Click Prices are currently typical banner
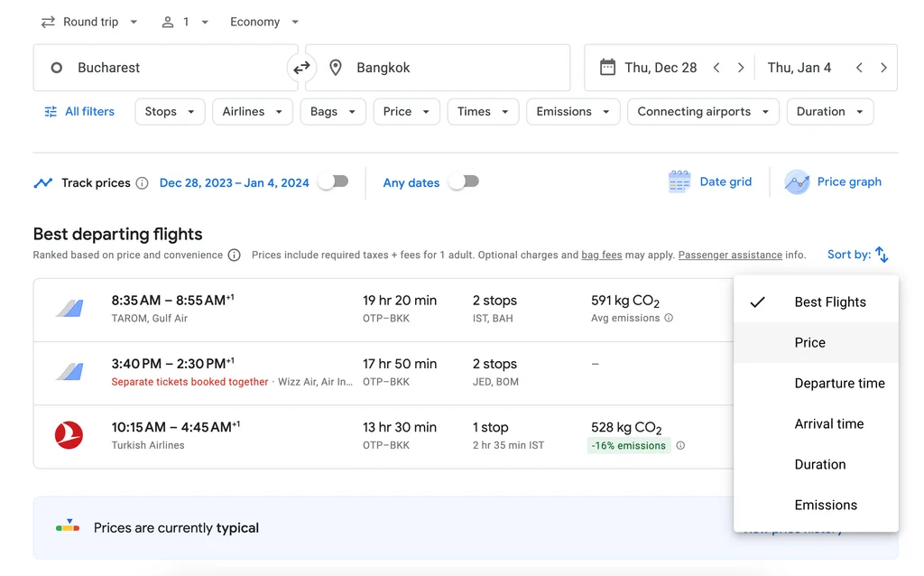This screenshot has width=924, height=576. click(466, 527)
